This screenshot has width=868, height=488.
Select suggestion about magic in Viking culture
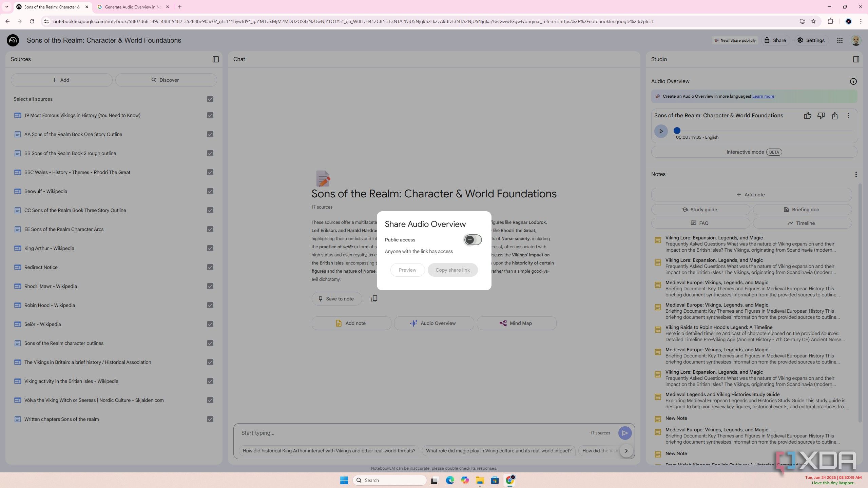click(499, 451)
